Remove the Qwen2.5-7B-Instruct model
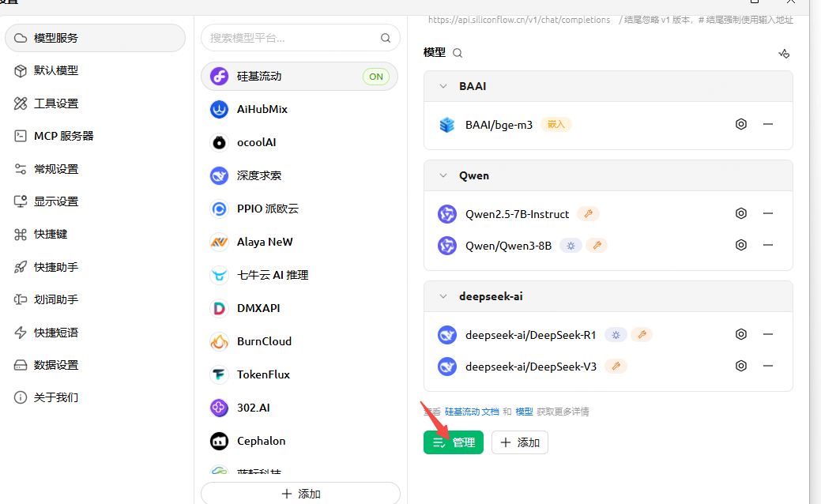The height and width of the screenshot is (504, 821). tap(767, 213)
